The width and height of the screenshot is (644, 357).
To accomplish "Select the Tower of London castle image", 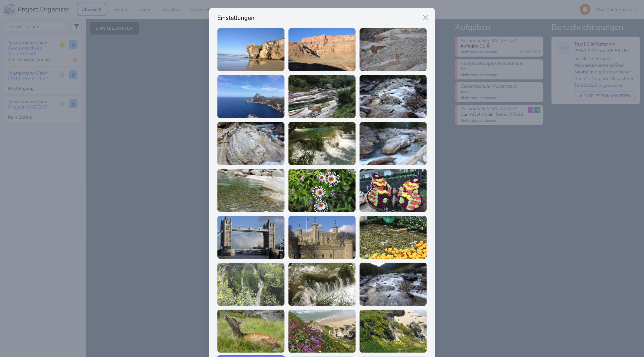I will (x=322, y=237).
